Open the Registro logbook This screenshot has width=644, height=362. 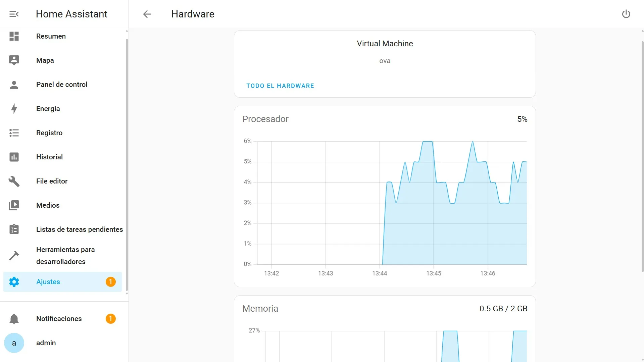coord(62,133)
